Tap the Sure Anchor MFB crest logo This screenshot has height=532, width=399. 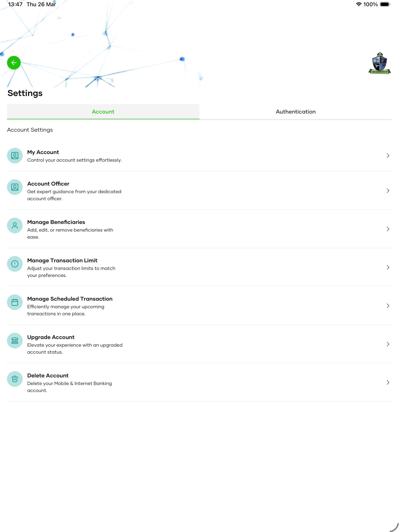click(x=380, y=63)
